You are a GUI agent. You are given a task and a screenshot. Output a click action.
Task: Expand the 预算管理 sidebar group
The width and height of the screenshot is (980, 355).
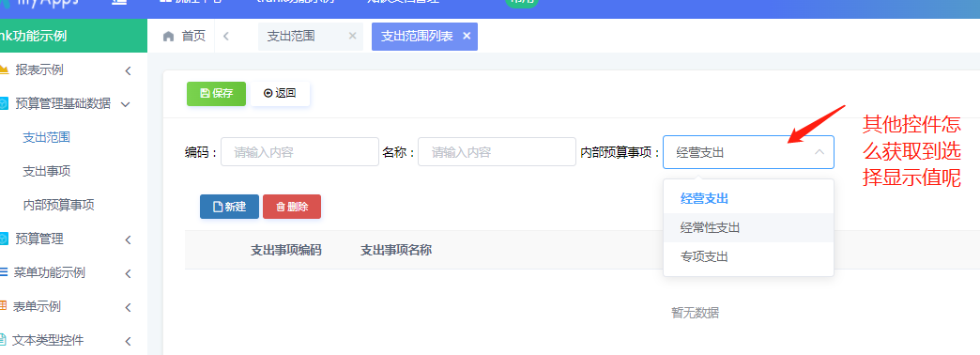point(74,239)
